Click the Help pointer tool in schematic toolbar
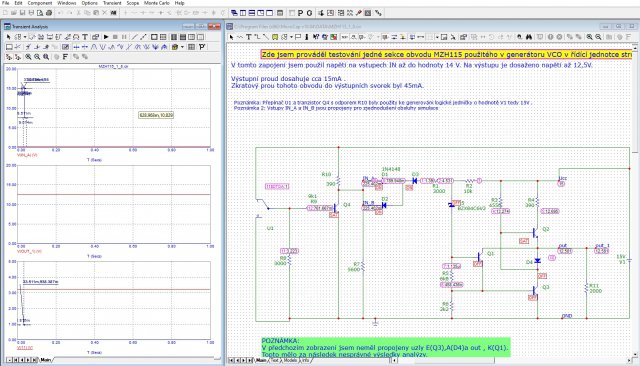Screen dimensions: 640x366 coord(316,37)
